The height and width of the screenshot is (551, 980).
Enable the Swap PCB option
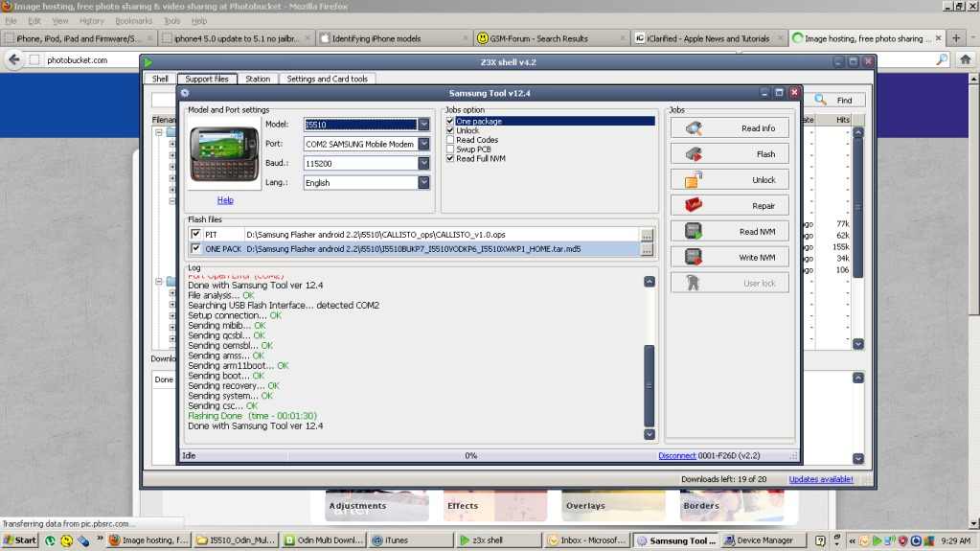[x=450, y=149]
